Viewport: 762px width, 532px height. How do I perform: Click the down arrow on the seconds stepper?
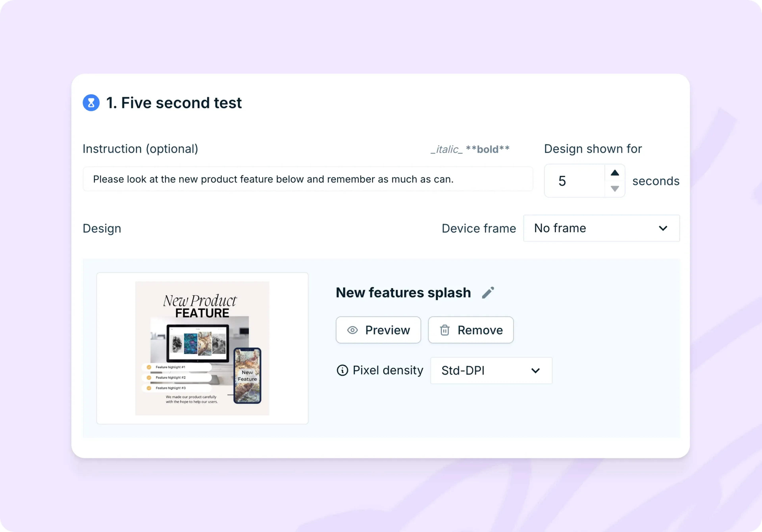click(x=615, y=188)
